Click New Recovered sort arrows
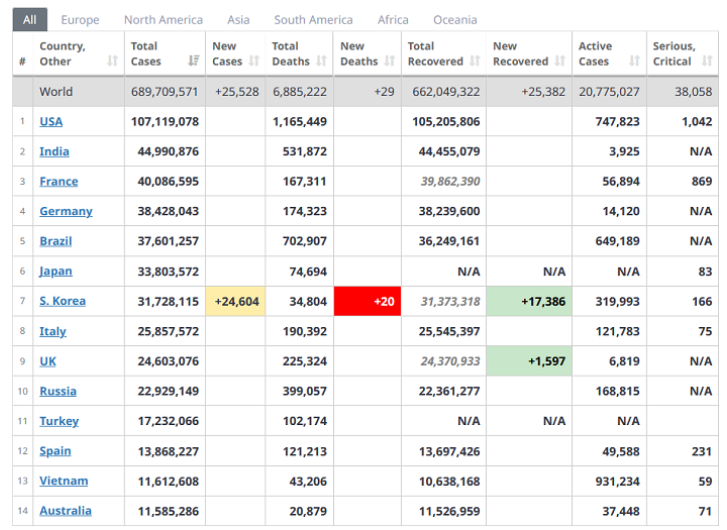 click(560, 61)
